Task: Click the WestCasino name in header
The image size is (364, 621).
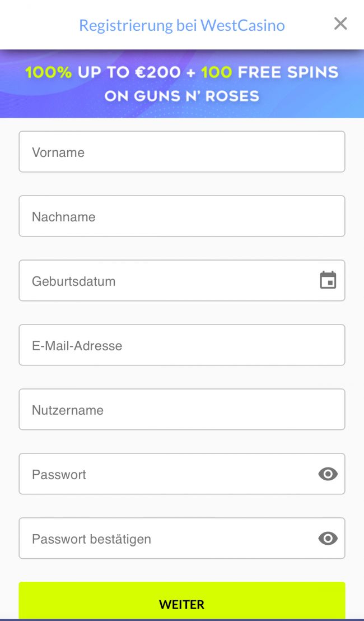Action: (x=242, y=25)
